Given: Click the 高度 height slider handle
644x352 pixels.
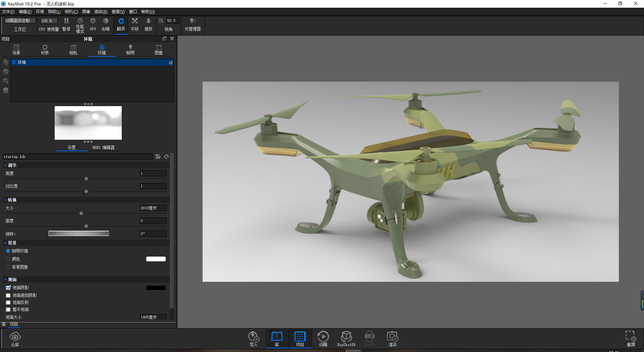Looking at the screenshot, I should click(86, 226).
